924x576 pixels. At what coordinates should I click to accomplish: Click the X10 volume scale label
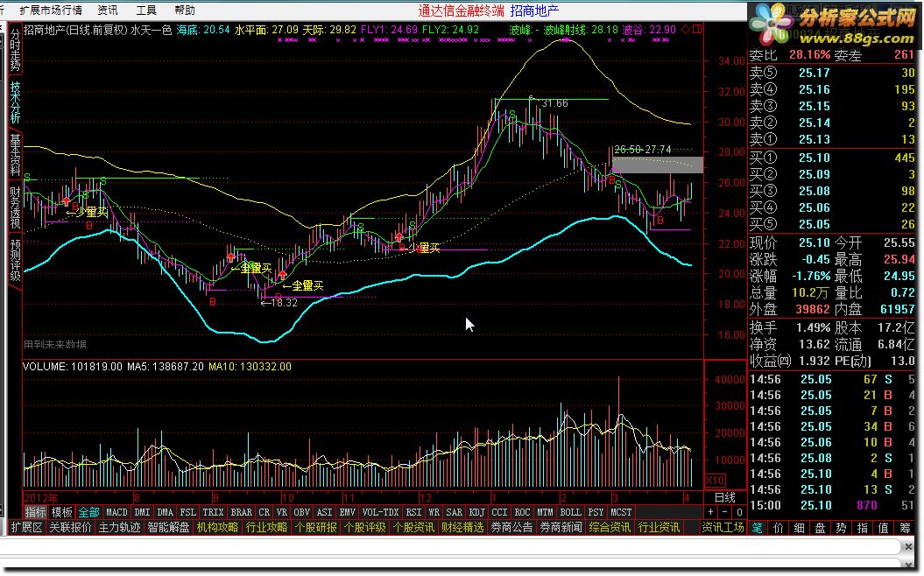pos(716,480)
